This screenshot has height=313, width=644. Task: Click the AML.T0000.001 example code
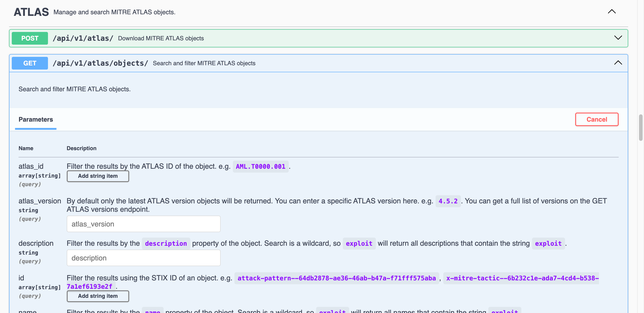[260, 167]
